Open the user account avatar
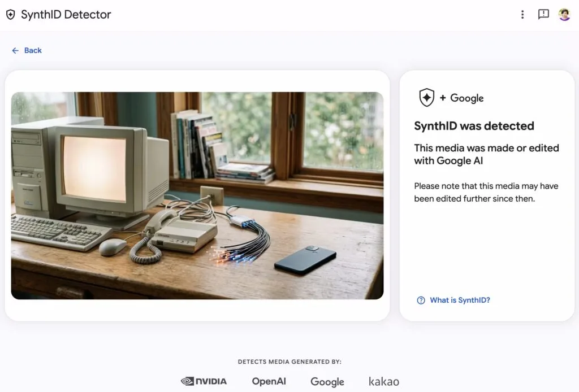Image resolution: width=579 pixels, height=392 pixels. click(x=564, y=14)
